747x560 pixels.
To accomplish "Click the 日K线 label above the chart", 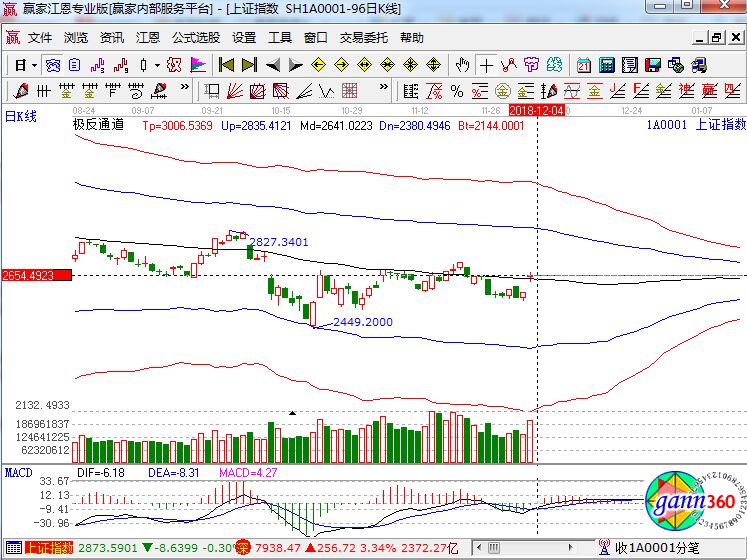I will click(x=21, y=116).
